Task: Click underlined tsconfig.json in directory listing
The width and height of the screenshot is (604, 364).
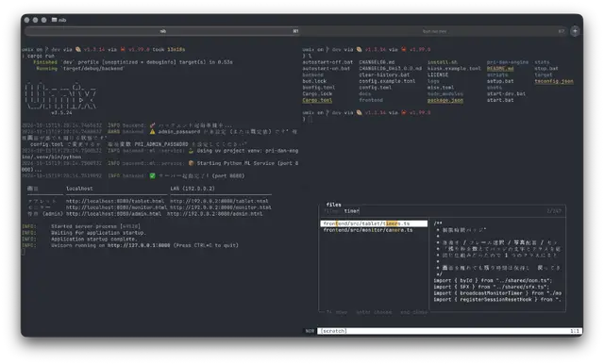Action: pyautogui.click(x=554, y=81)
